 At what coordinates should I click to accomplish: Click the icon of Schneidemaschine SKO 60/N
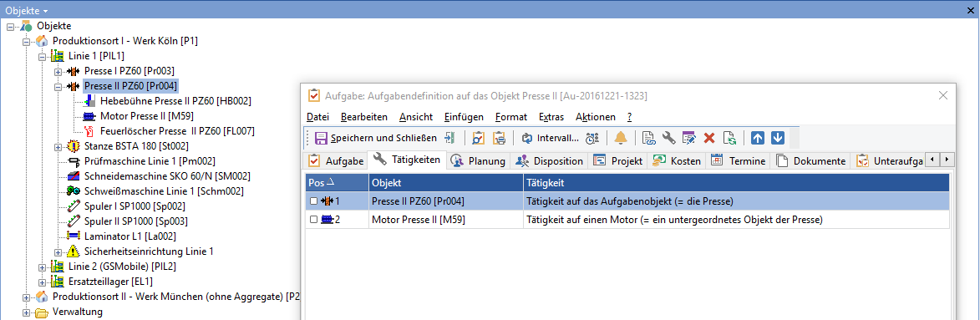tap(74, 176)
